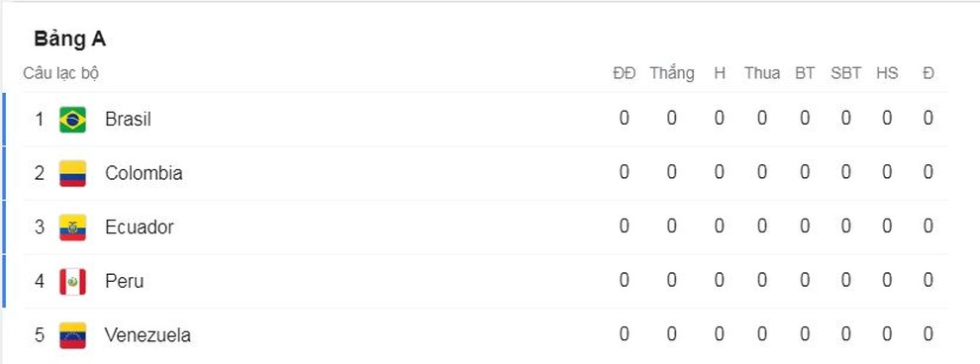
Task: Click the Thắng column header
Action: [x=672, y=73]
